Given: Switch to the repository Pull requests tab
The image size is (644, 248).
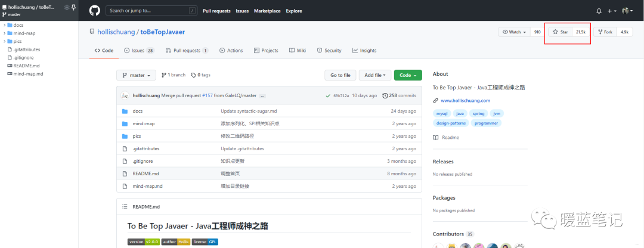Looking at the screenshot, I should 187,51.
